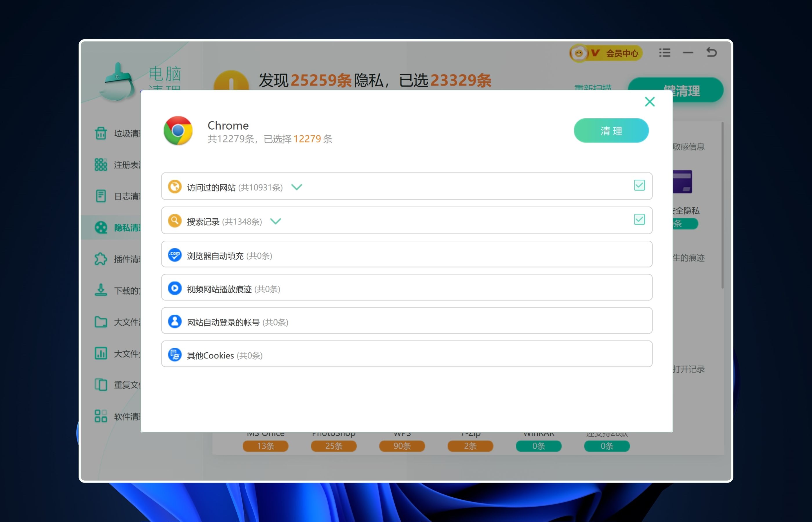Click the orange 12279 selected count
The width and height of the screenshot is (812, 522).
tap(307, 139)
